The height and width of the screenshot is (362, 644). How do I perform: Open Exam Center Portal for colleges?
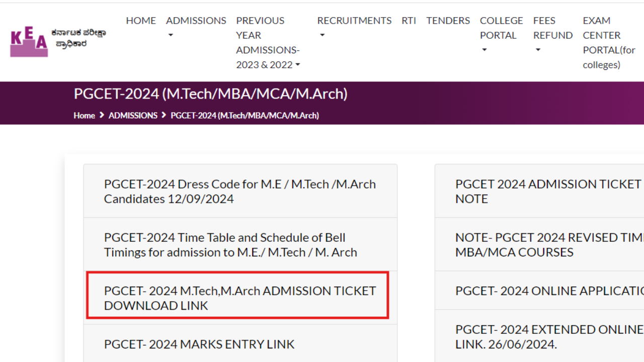coord(609,43)
